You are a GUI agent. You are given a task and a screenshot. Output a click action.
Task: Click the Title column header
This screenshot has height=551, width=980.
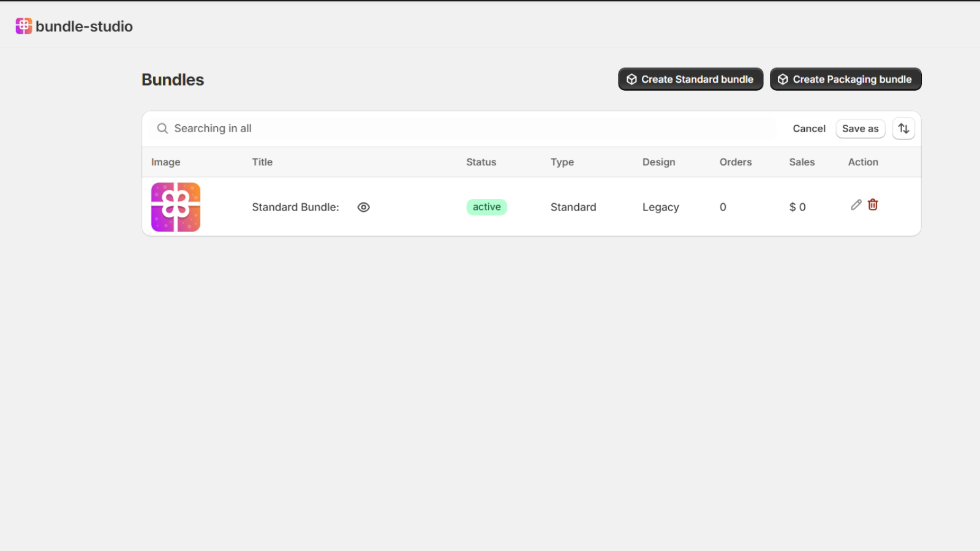point(262,162)
